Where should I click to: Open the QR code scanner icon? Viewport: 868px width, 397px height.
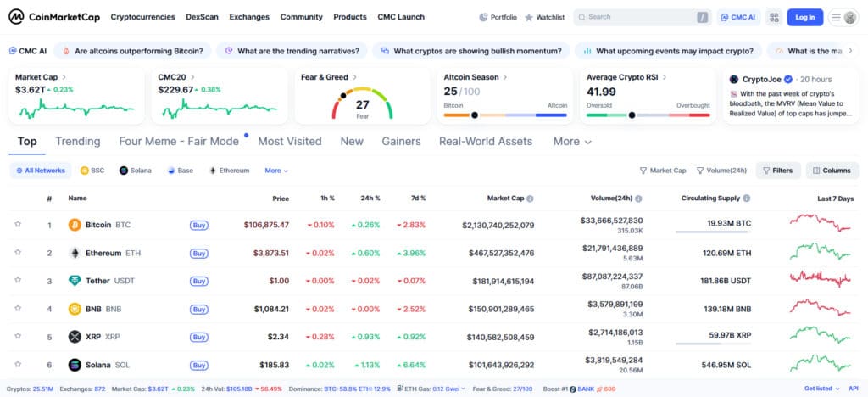click(774, 17)
